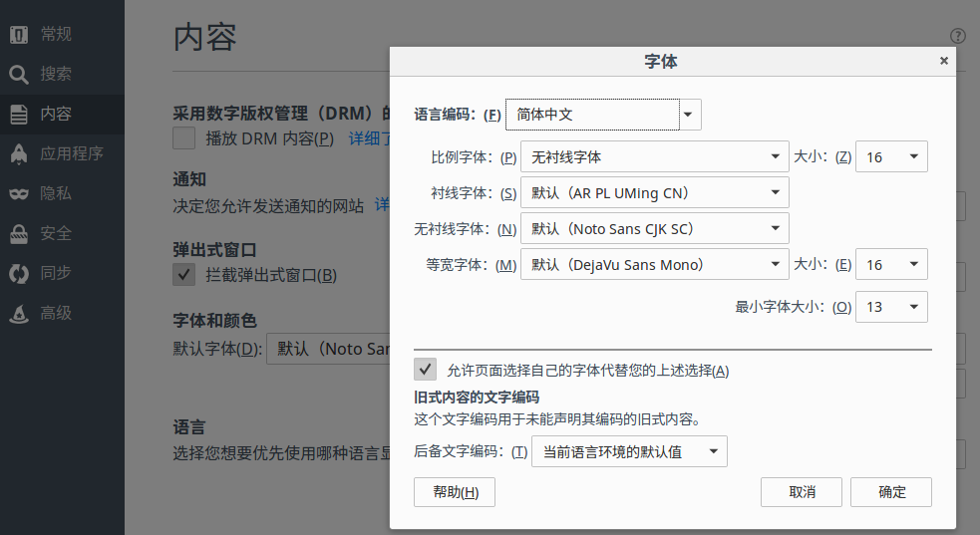The image size is (980, 535).
Task: Open the 等宽字体 DejaVu Sans Mono dropdown
Action: [654, 264]
